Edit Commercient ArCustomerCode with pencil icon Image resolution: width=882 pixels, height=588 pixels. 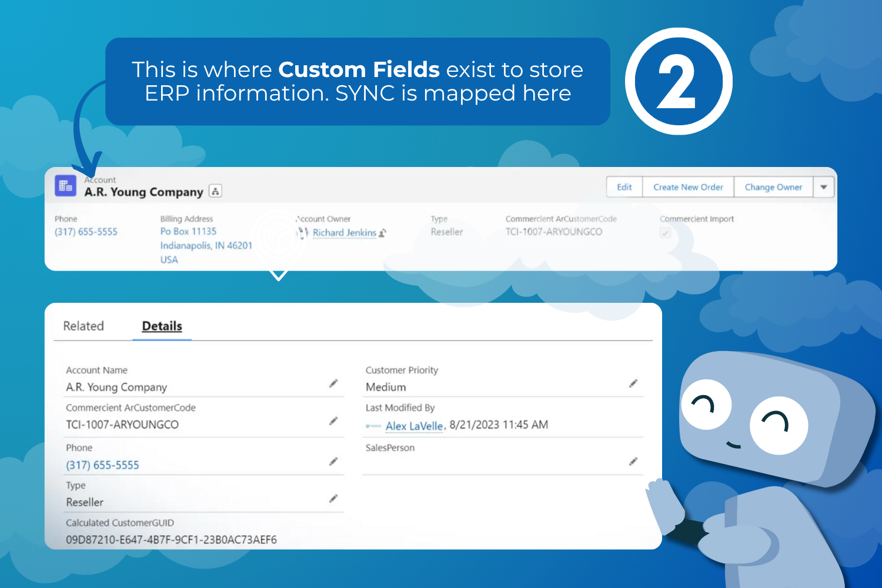333,421
